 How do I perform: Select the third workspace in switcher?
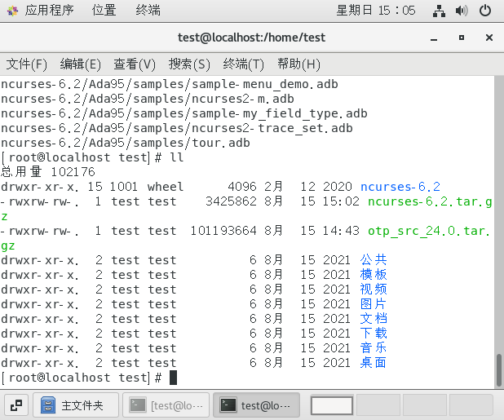[x=424, y=405]
